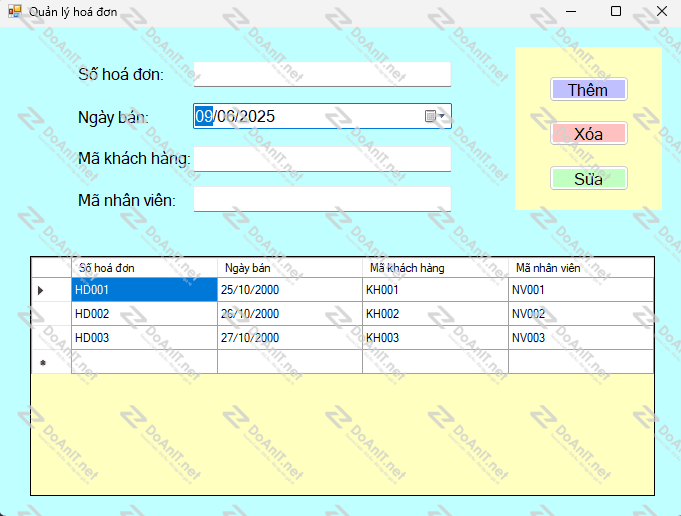Viewport: 681px width, 516px height.
Task: Focus the Số hoá đơn text field
Action: click(x=322, y=74)
